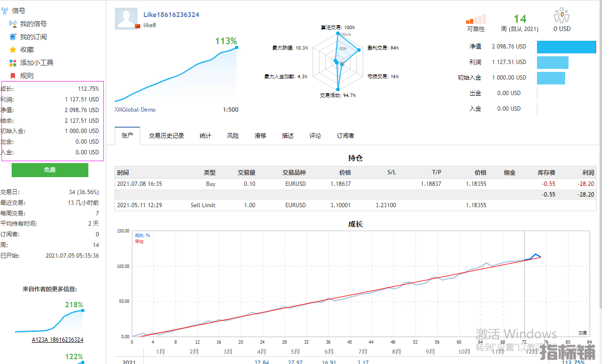
Task: Click the -28.20 profit value in Buy row
Action: tap(585, 184)
